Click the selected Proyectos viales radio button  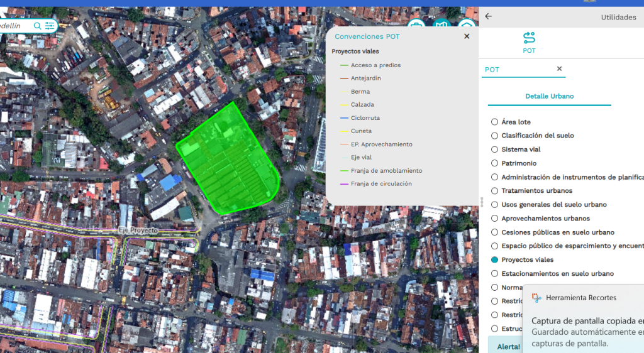click(494, 260)
